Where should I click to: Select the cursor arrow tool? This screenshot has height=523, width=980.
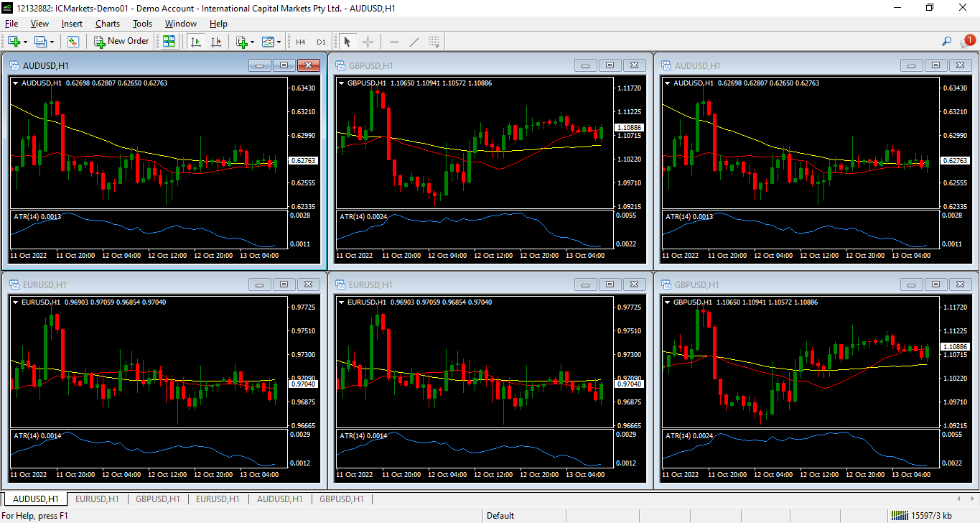pyautogui.click(x=347, y=42)
